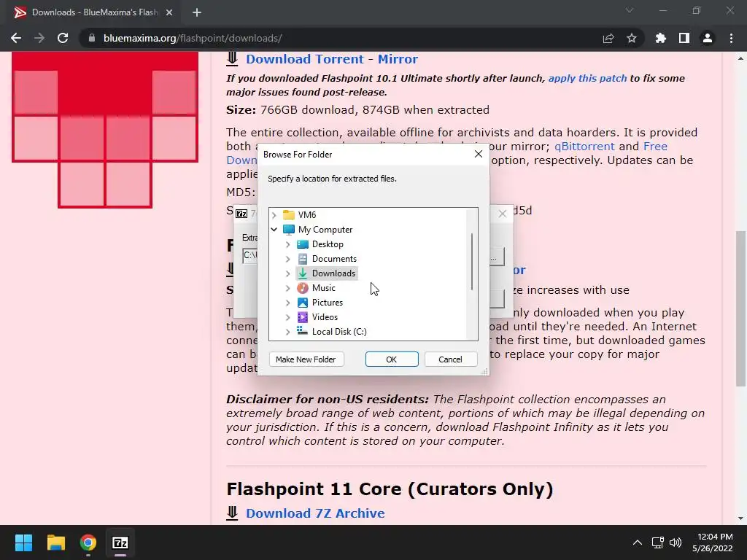This screenshot has height=560, width=747.
Task: Click the 7-Zip browse "..." button
Action: click(496, 257)
